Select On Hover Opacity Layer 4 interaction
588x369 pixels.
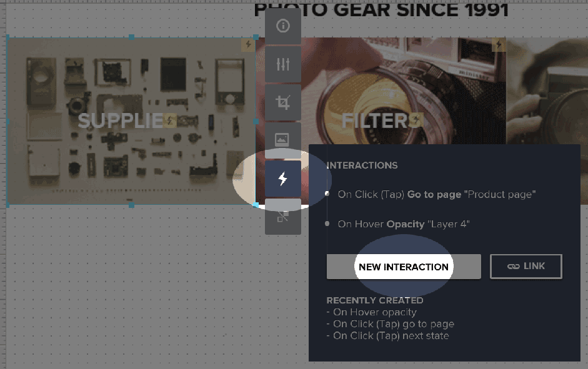(404, 224)
